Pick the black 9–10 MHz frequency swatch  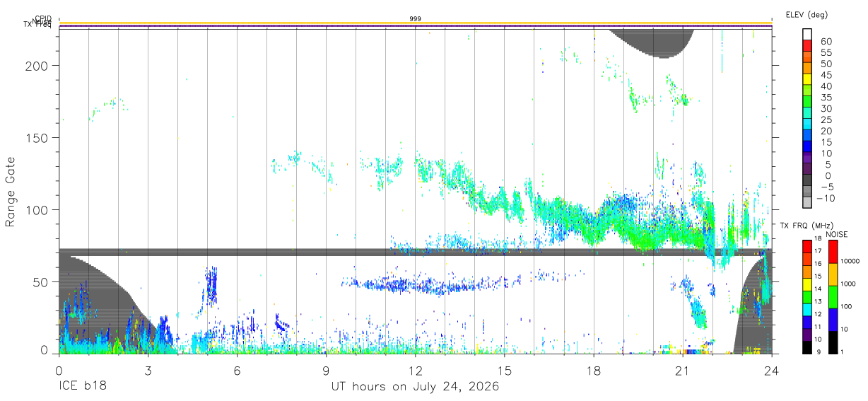[x=807, y=347]
